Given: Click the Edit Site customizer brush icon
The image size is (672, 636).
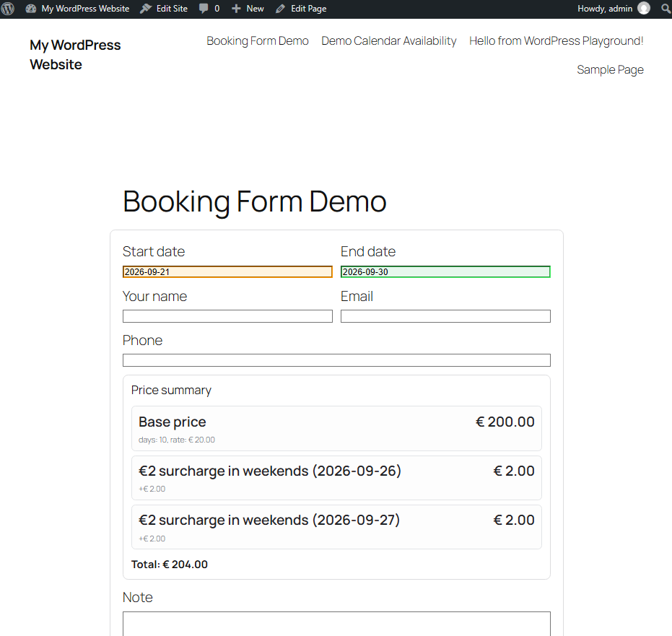Looking at the screenshot, I should tap(146, 9).
